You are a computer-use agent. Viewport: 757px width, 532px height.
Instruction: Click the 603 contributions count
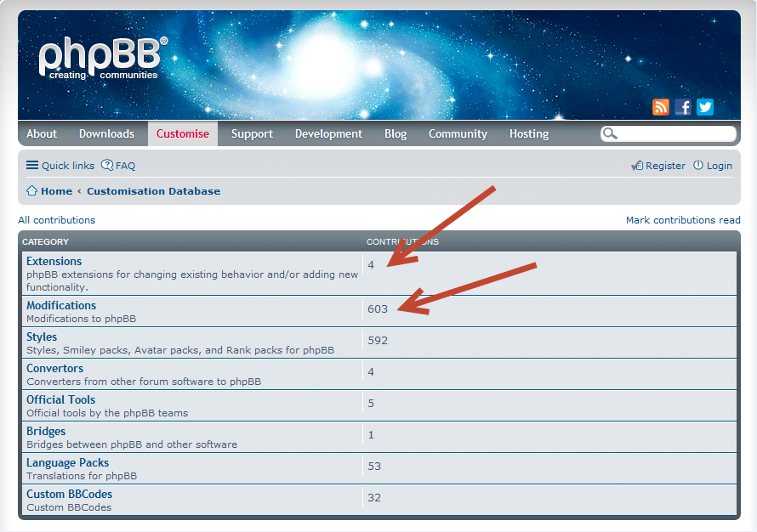point(378,308)
